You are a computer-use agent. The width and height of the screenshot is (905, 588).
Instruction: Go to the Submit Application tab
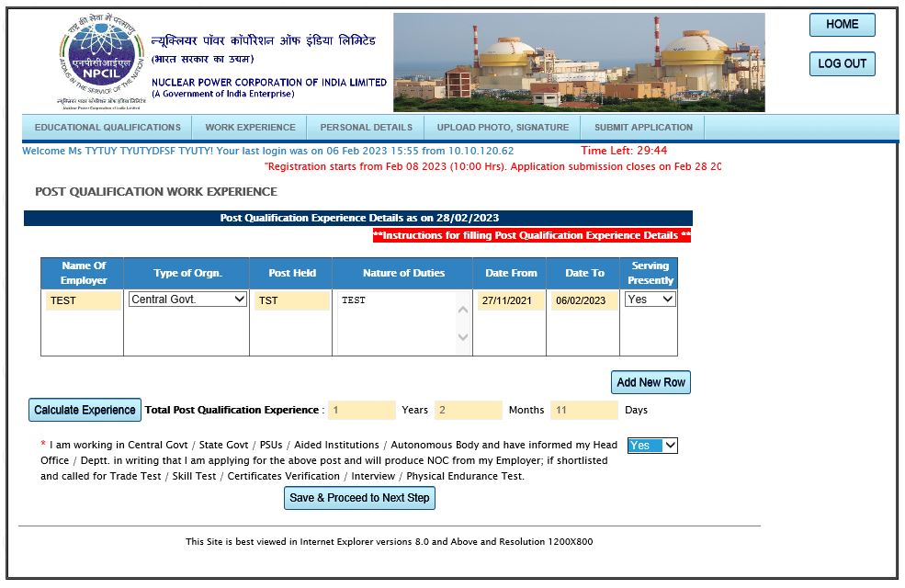coord(643,128)
